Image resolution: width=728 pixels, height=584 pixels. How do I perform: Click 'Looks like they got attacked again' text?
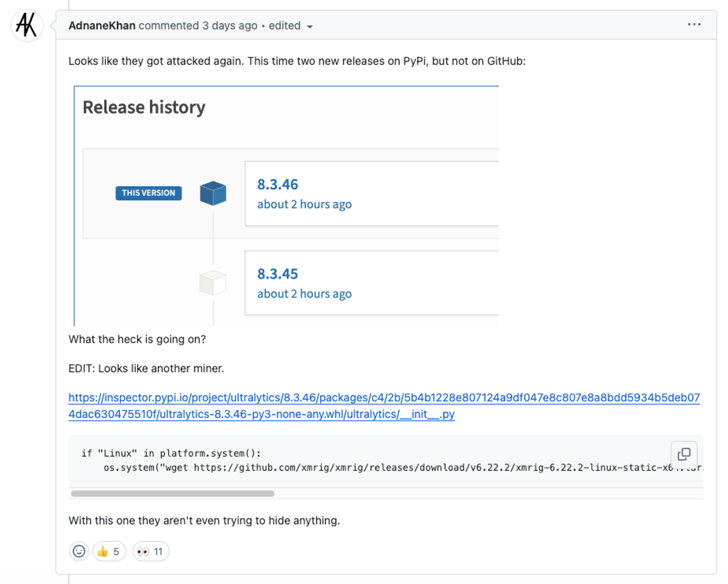156,61
